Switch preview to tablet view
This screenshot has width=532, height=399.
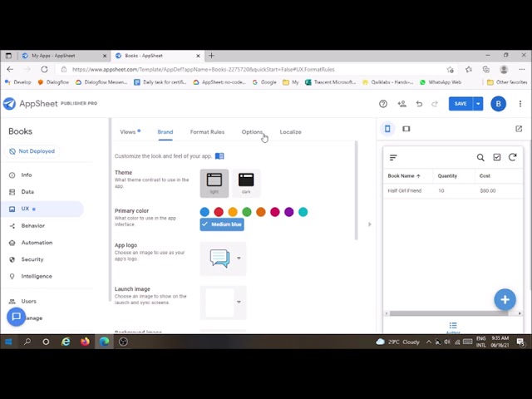pos(406,129)
